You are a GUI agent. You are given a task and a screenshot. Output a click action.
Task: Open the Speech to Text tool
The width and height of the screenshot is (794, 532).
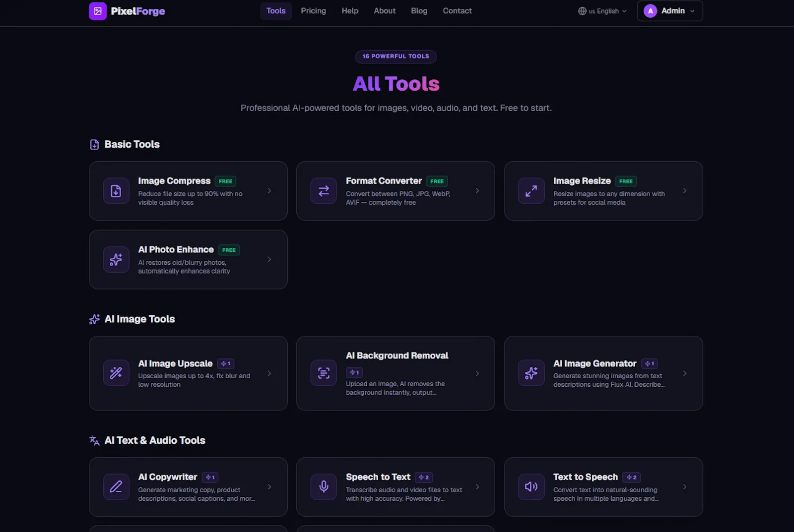[x=396, y=487]
